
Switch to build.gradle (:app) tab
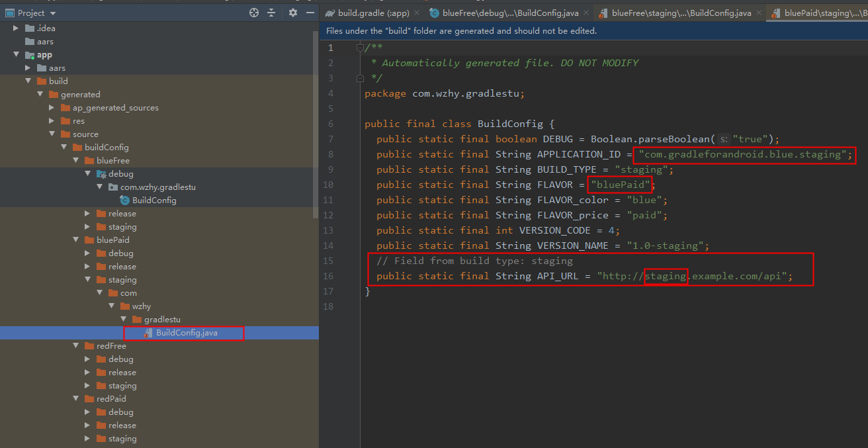pos(373,13)
